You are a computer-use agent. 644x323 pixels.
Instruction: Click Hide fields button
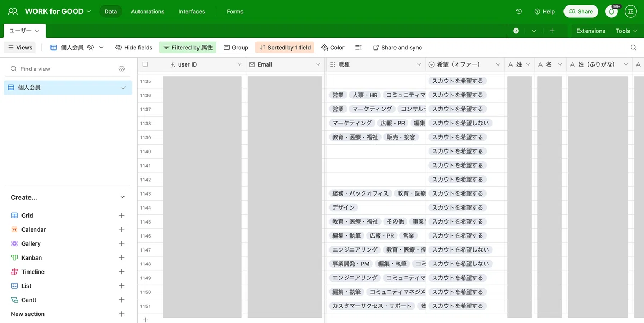(x=134, y=47)
